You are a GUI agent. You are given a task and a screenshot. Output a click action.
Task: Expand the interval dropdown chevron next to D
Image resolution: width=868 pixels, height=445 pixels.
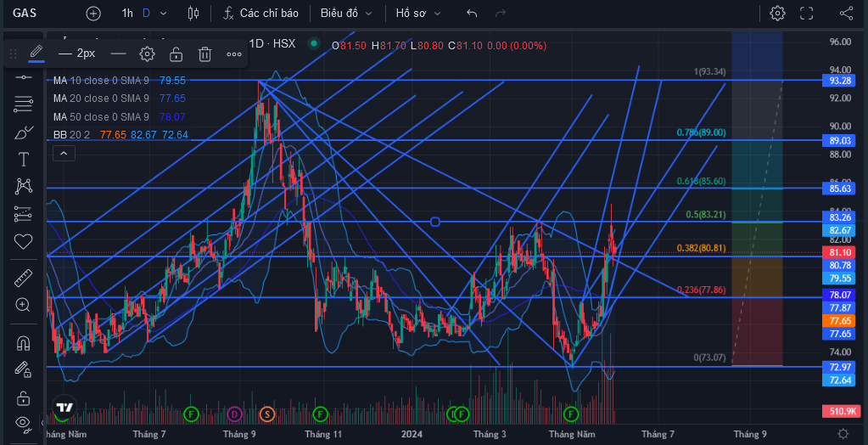pyautogui.click(x=163, y=14)
